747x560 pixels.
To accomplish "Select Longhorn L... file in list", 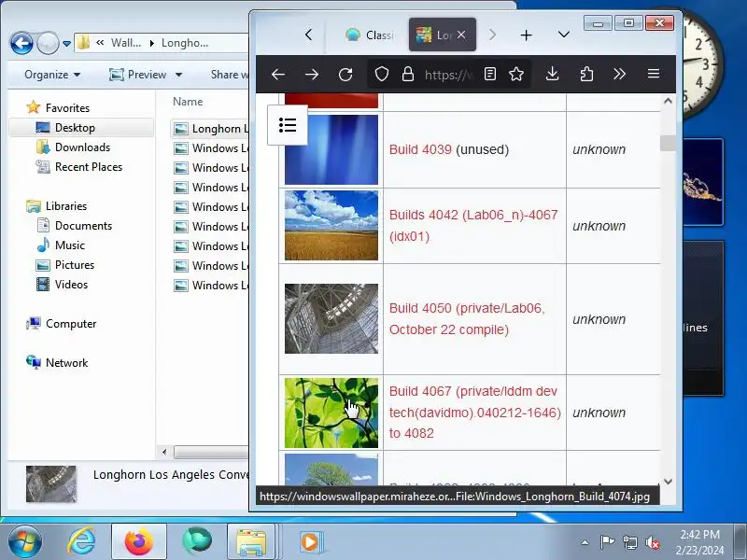I will (x=211, y=129).
